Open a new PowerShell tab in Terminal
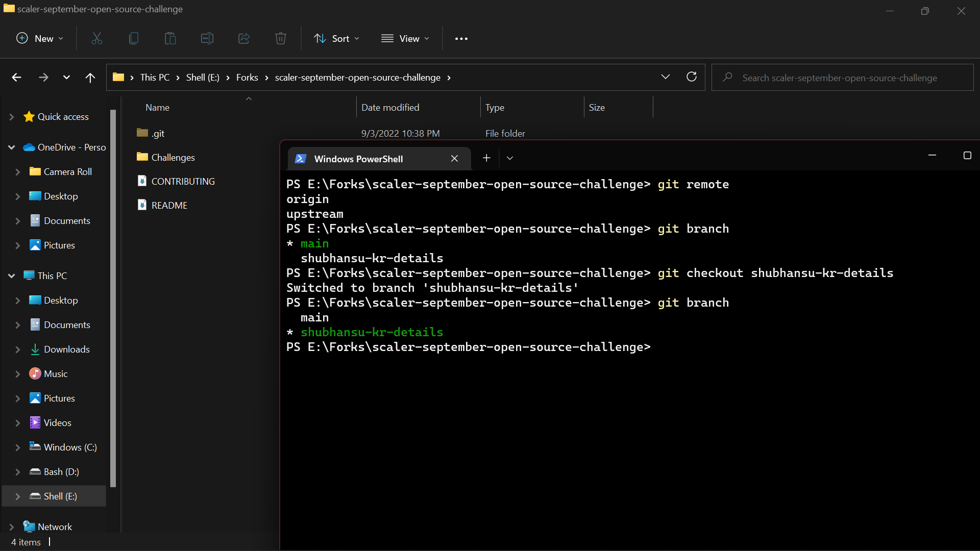 coord(486,158)
